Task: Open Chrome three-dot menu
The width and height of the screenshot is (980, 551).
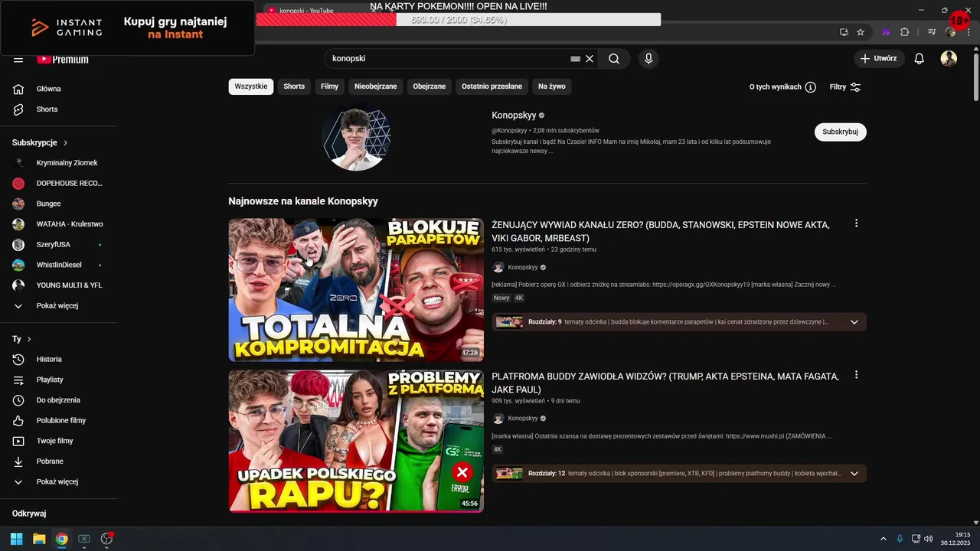Action: (968, 32)
